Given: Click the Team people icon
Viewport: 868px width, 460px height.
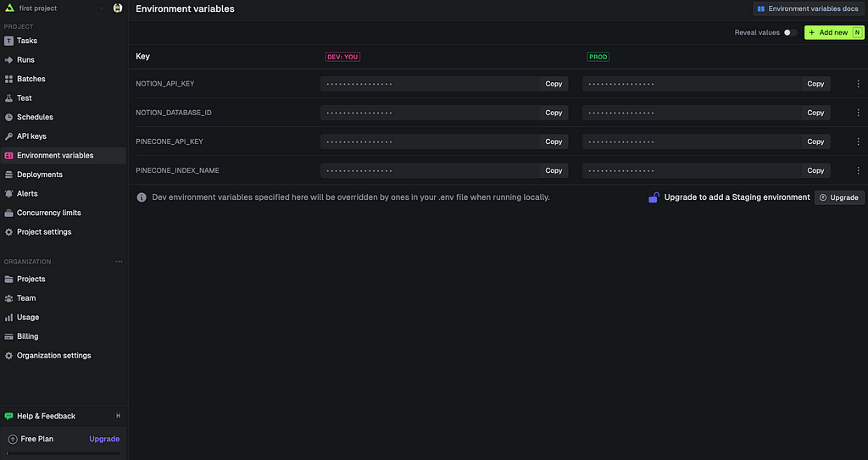Looking at the screenshot, I should pos(8,298).
